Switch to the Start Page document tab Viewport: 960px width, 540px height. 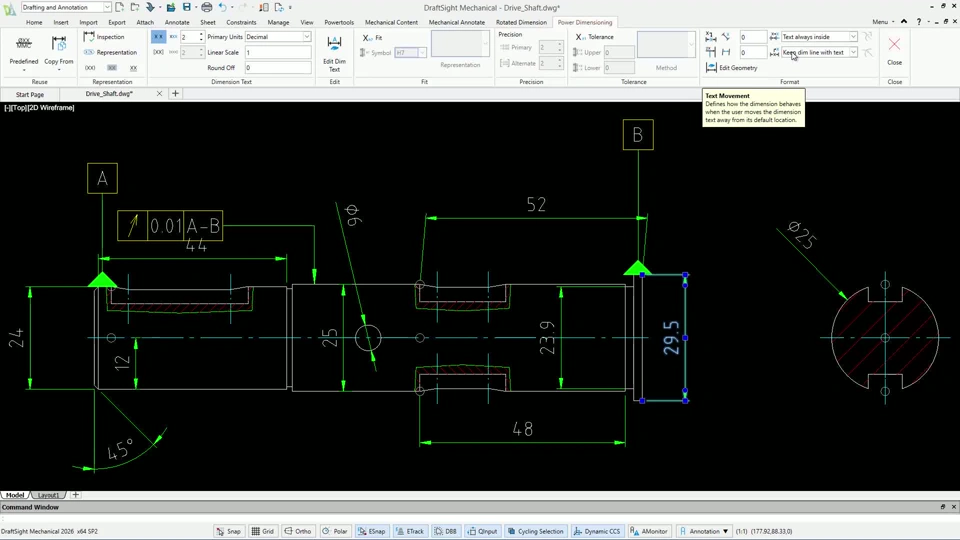pyautogui.click(x=29, y=94)
